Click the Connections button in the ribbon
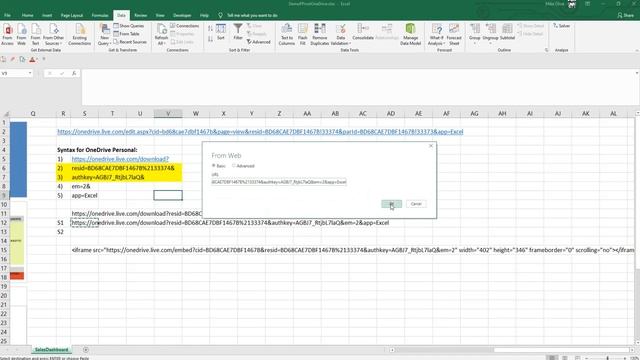This screenshot has width=640, height=360. 184,26
